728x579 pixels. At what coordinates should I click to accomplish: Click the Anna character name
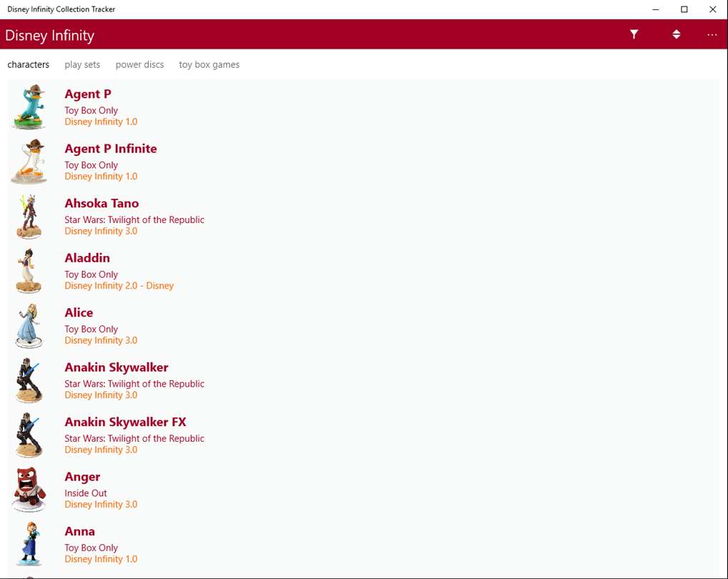pos(80,532)
